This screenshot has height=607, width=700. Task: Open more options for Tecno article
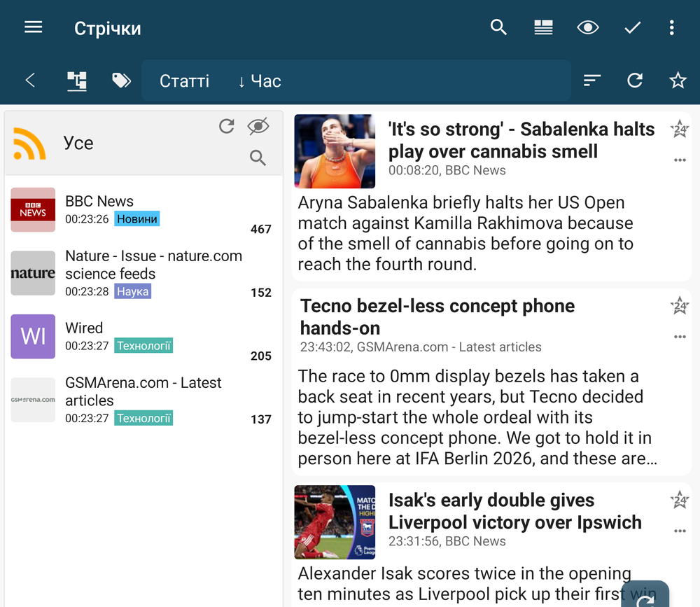pos(680,337)
